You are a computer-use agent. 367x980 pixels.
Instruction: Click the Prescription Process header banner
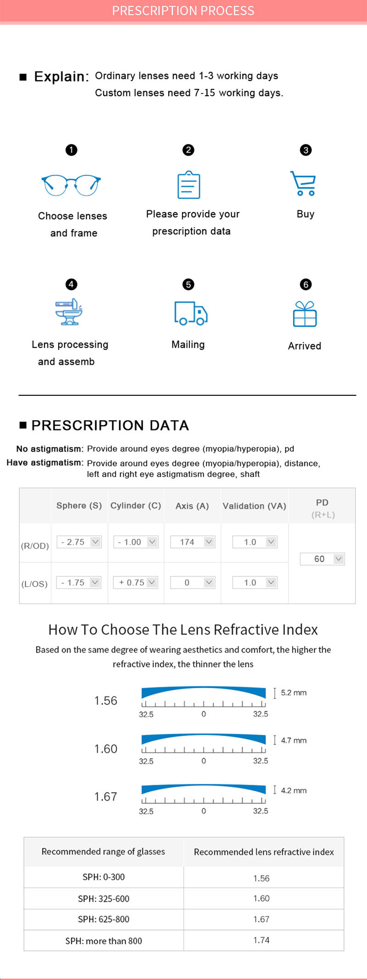(183, 11)
